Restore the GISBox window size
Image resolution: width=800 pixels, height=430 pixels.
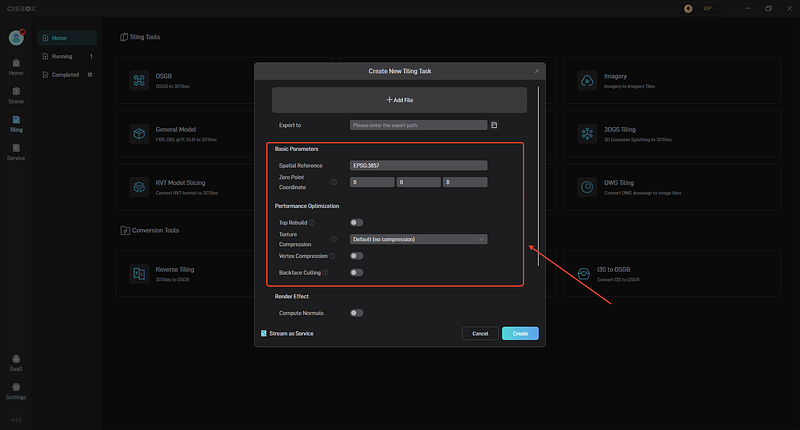coord(768,9)
